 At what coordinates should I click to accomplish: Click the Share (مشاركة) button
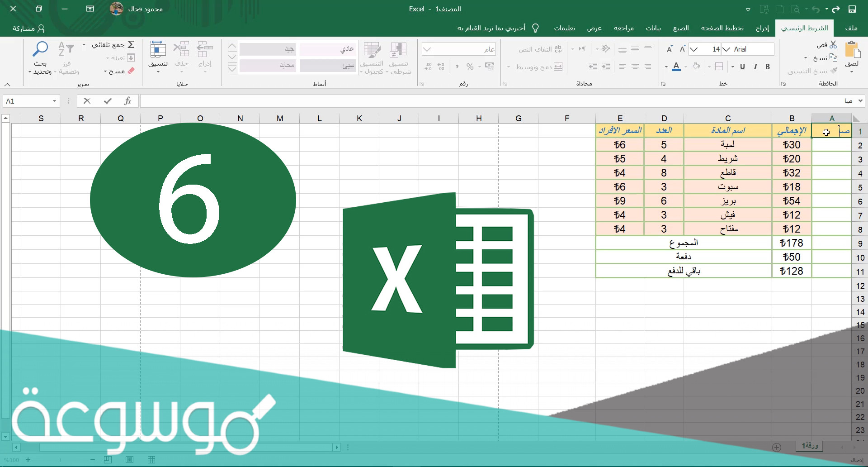coord(29,28)
